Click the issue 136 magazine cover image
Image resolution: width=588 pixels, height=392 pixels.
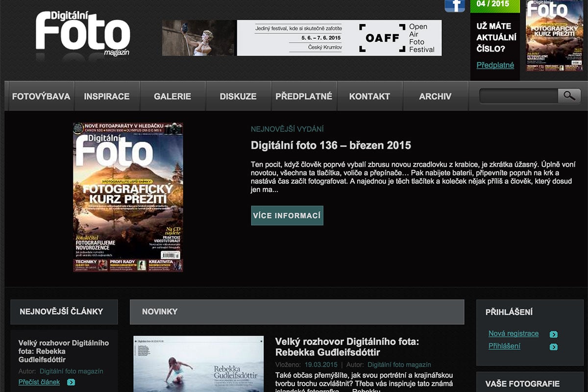click(x=128, y=197)
